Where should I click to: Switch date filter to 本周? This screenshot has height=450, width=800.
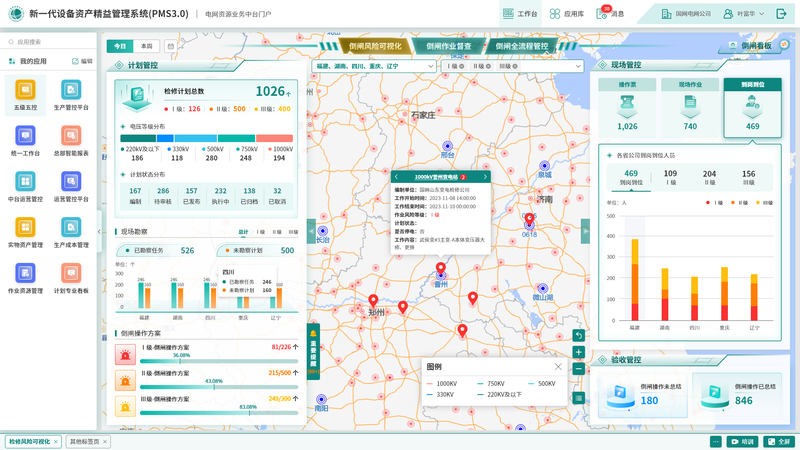pos(147,46)
